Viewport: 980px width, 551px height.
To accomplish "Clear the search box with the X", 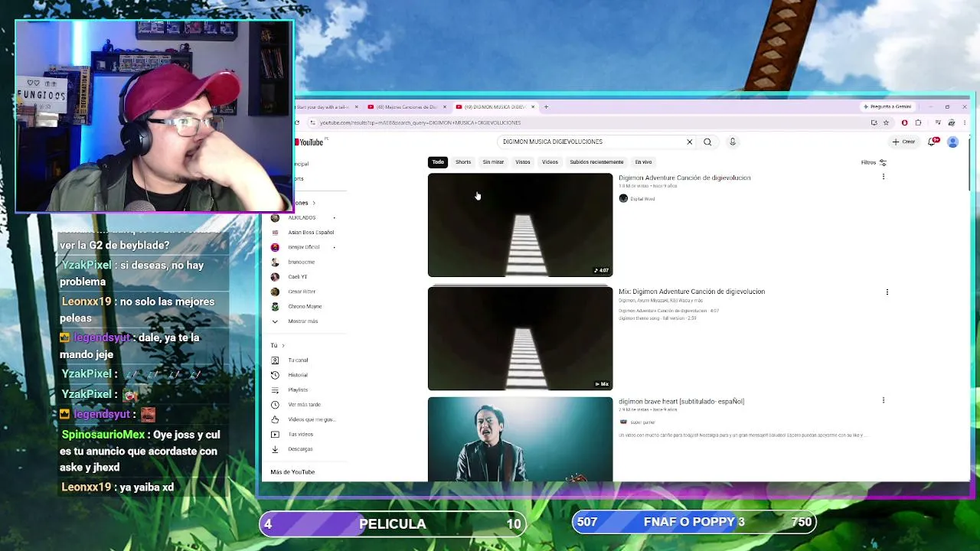I will point(689,142).
